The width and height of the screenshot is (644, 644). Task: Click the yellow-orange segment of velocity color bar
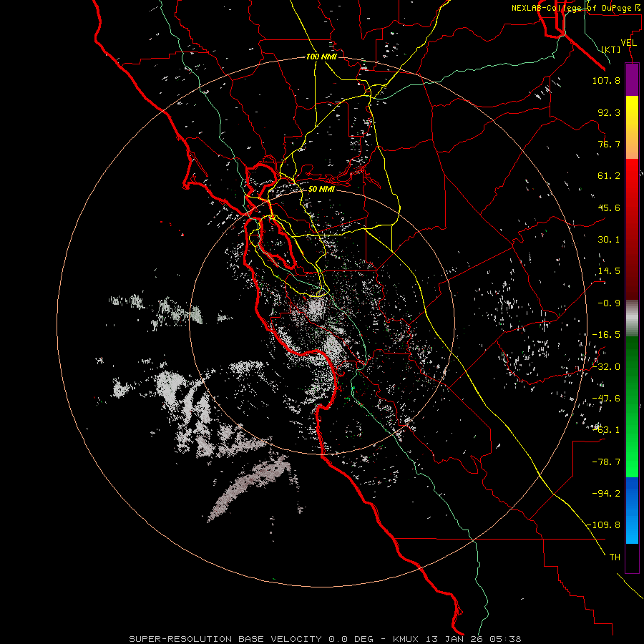click(x=632, y=127)
